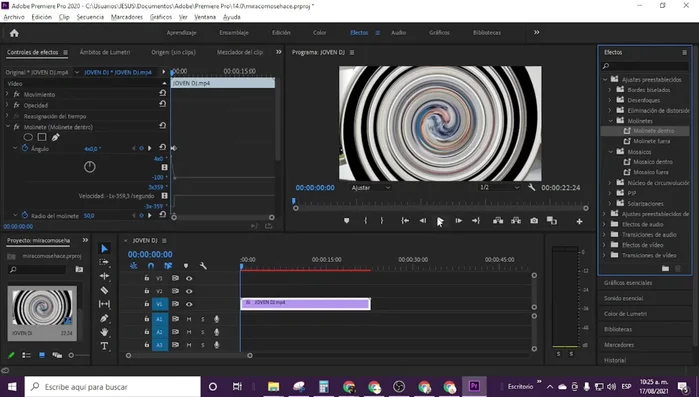Play the program monitor

[x=440, y=221]
